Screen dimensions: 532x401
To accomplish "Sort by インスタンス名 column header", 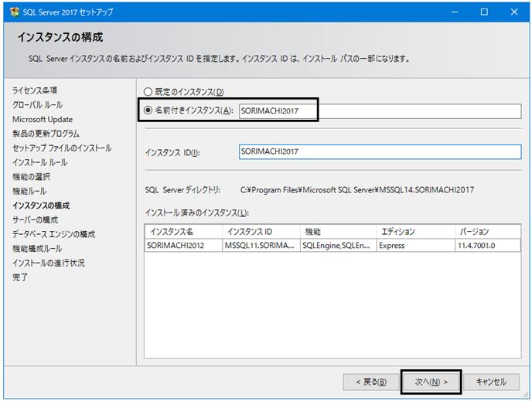I will click(183, 232).
